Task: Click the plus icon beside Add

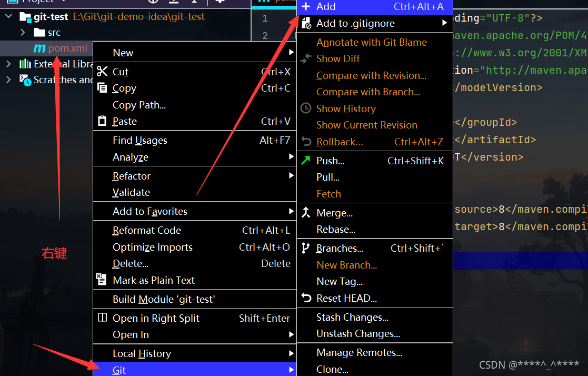Action: [306, 6]
